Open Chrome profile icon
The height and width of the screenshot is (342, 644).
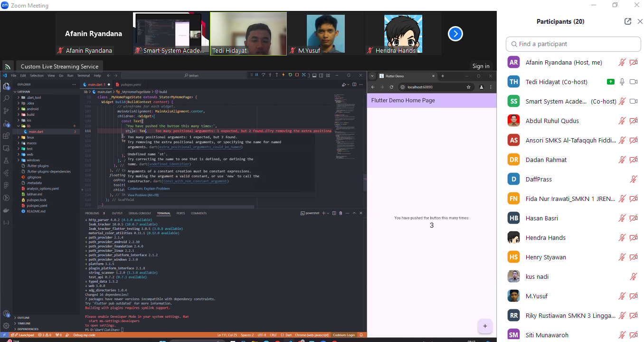481,87
